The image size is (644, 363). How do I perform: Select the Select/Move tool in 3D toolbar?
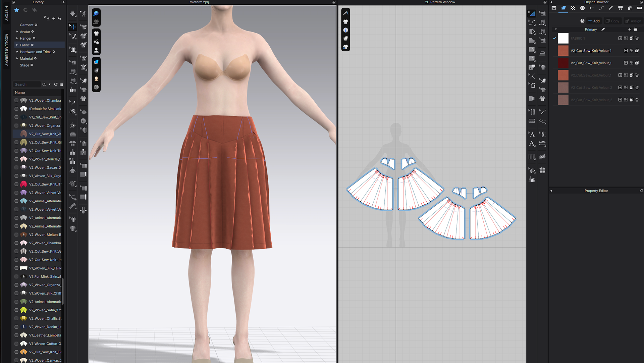pos(73,27)
